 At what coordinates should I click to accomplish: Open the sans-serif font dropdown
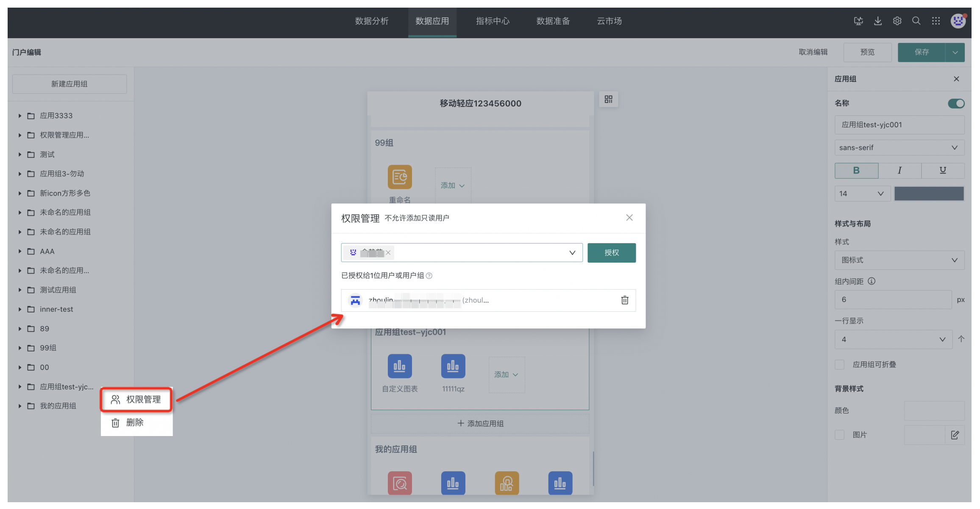[x=899, y=148]
